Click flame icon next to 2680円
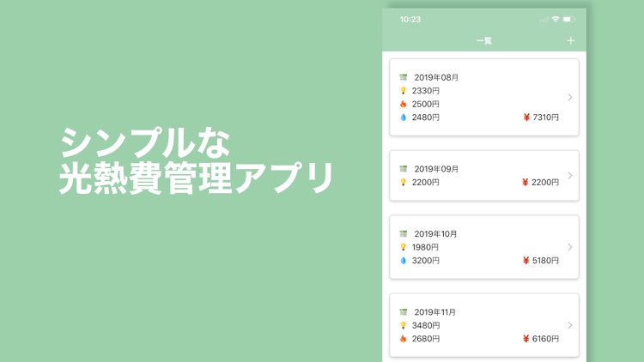Image resolution: width=644 pixels, height=362 pixels. pos(404,339)
